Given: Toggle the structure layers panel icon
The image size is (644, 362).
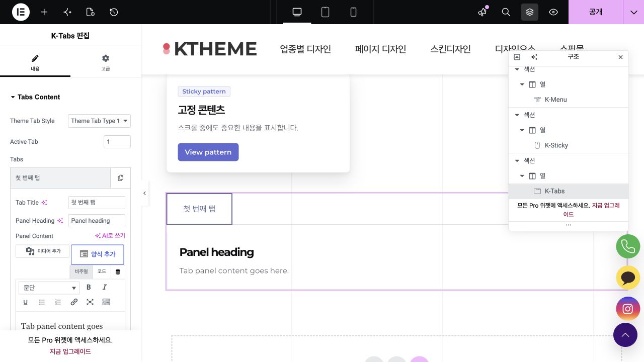Looking at the screenshot, I should pyautogui.click(x=530, y=12).
